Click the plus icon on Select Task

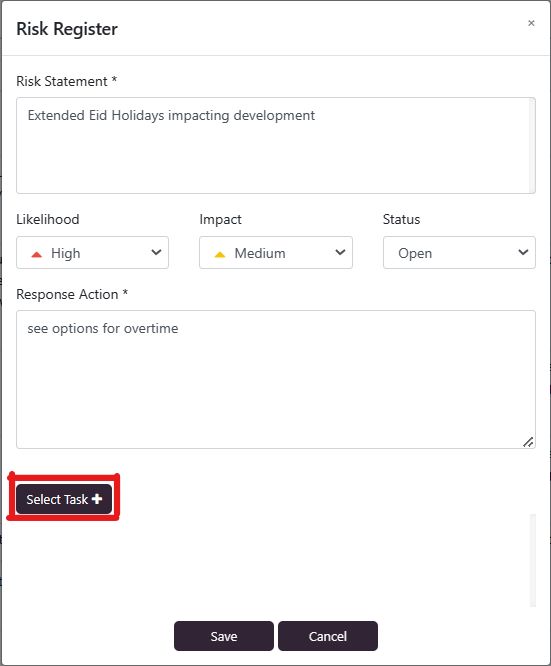click(97, 499)
